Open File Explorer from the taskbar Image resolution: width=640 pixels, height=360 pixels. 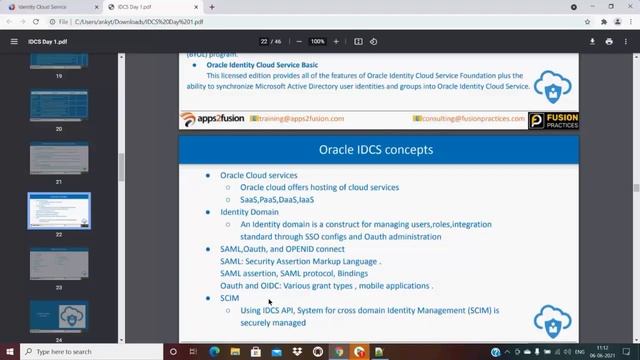tap(235, 351)
